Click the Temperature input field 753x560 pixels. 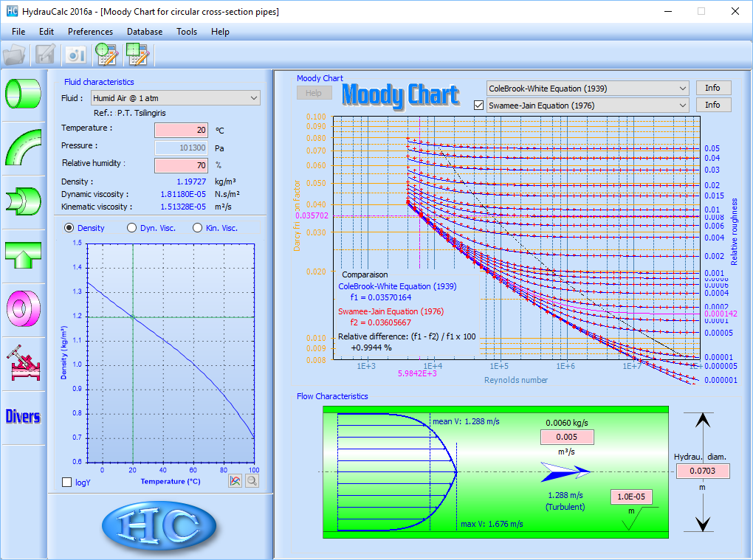[x=181, y=130]
